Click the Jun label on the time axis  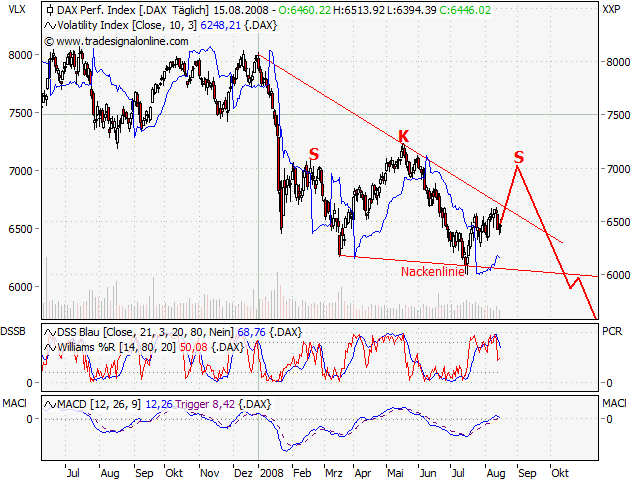click(428, 473)
